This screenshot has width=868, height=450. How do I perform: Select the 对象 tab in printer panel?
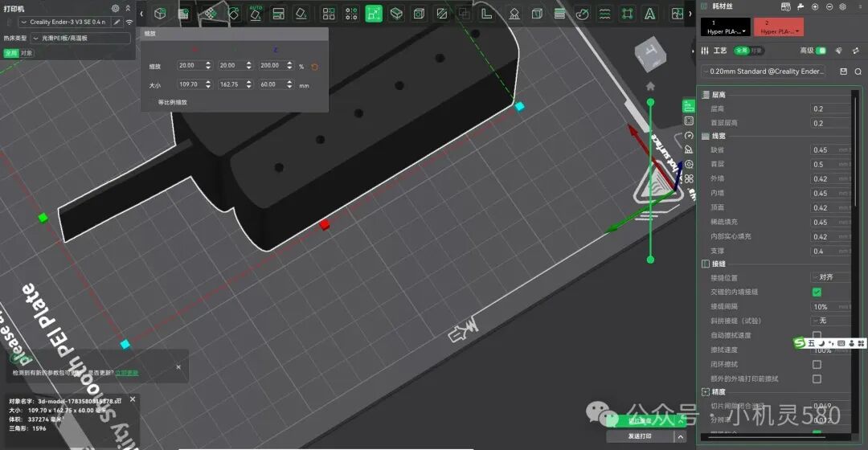(x=26, y=53)
